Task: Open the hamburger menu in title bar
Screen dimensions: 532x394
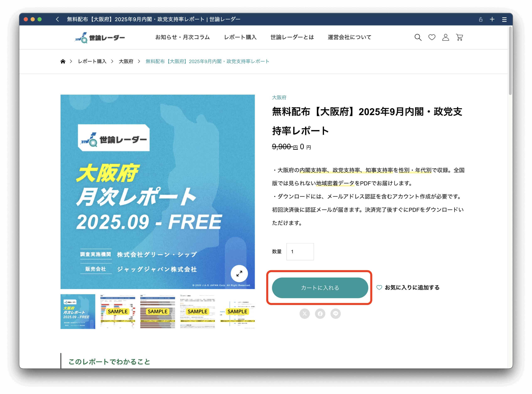Action: click(504, 20)
